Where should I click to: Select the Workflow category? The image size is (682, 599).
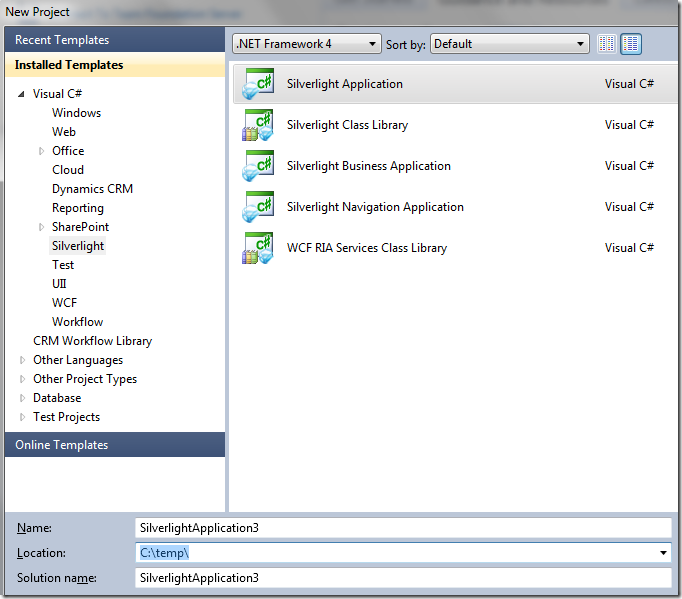click(x=77, y=322)
